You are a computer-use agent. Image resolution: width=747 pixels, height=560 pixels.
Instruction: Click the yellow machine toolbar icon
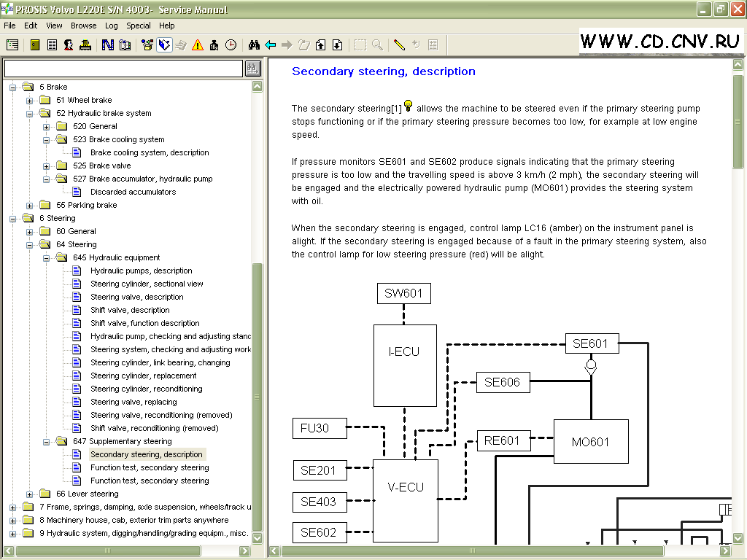[85, 45]
